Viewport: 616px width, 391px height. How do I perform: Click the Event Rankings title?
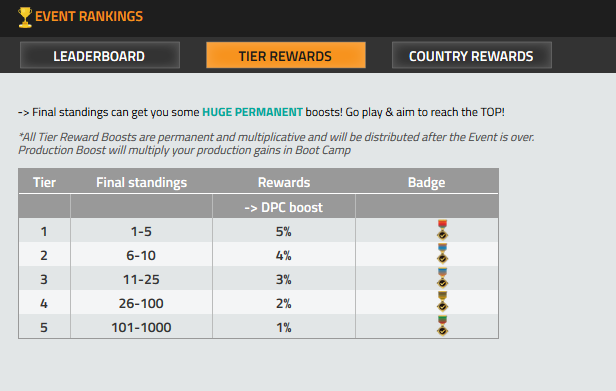pos(89,17)
